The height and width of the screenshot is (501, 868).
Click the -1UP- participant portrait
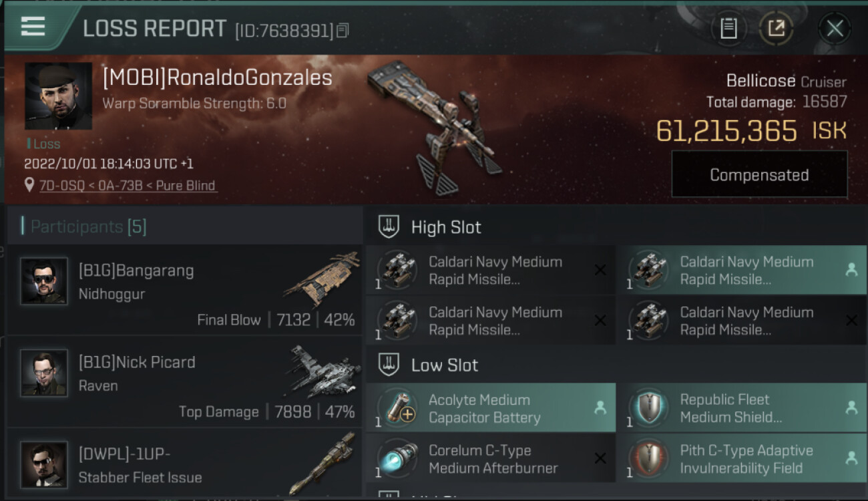click(x=44, y=464)
